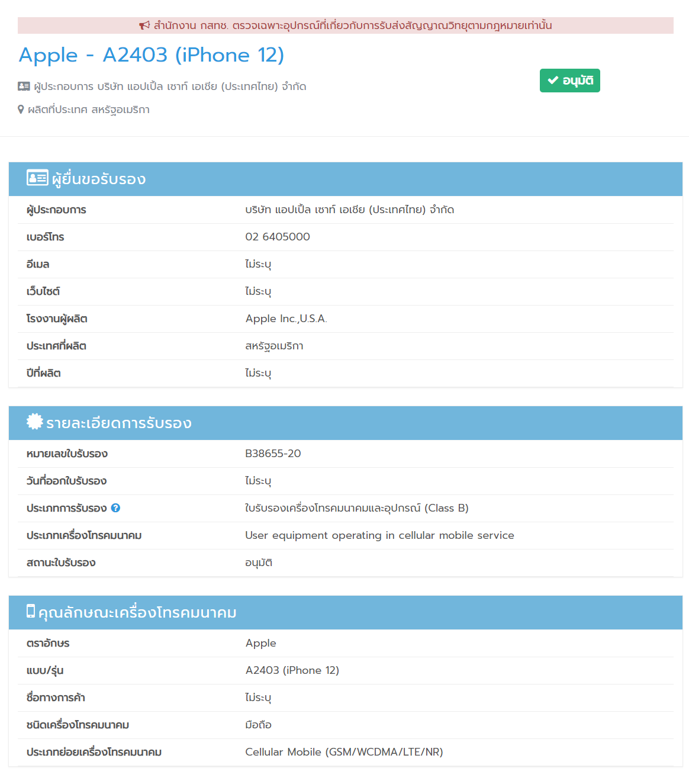Image resolution: width=689 pixels, height=784 pixels.
Task: Click the เบอร์โทร row label
Action: click(x=45, y=237)
